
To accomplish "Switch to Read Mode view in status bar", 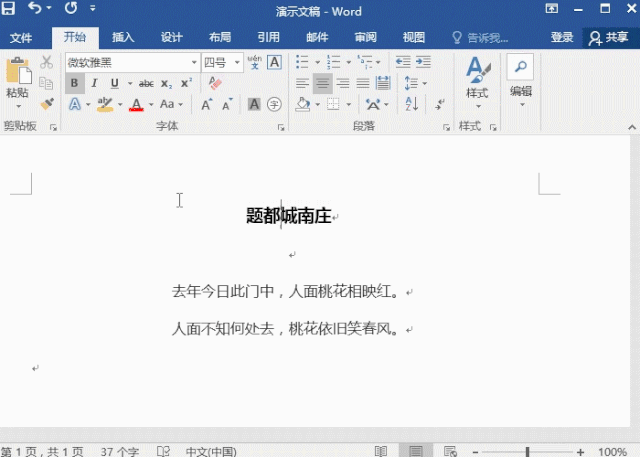I will coord(381,451).
